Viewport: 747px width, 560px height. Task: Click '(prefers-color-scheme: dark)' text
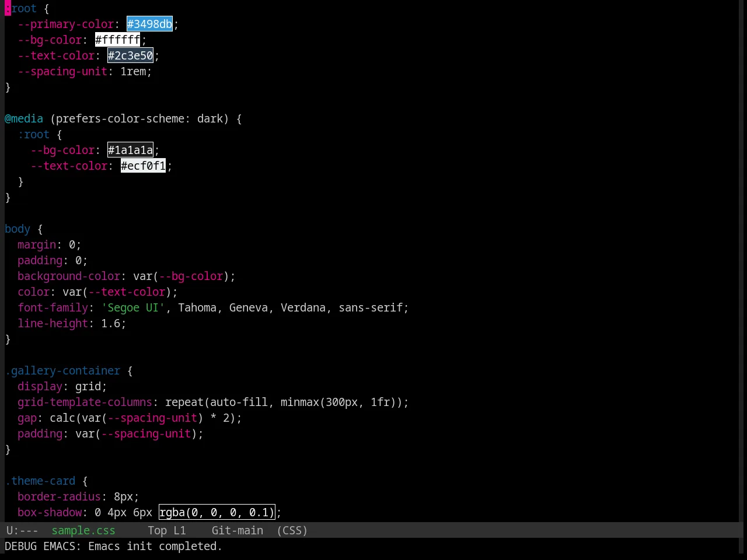click(x=139, y=118)
